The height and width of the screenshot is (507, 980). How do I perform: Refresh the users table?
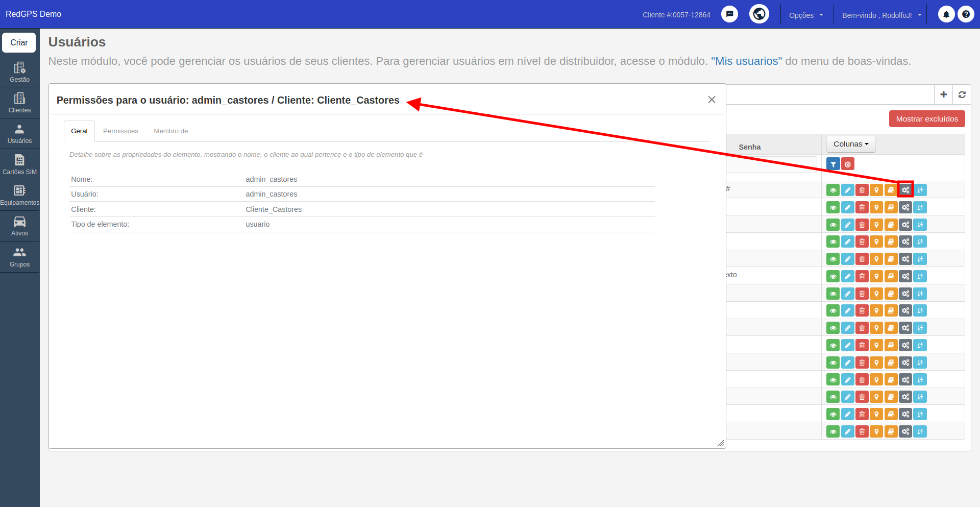coord(962,94)
